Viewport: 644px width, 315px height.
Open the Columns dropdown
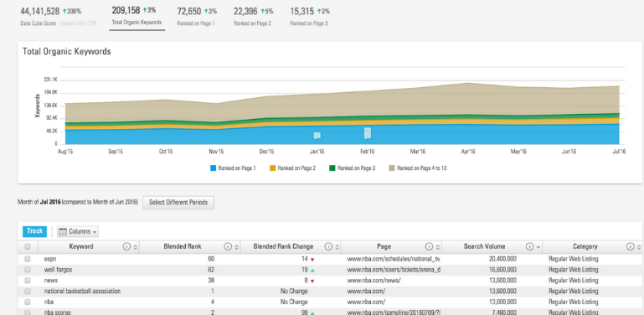tap(78, 231)
